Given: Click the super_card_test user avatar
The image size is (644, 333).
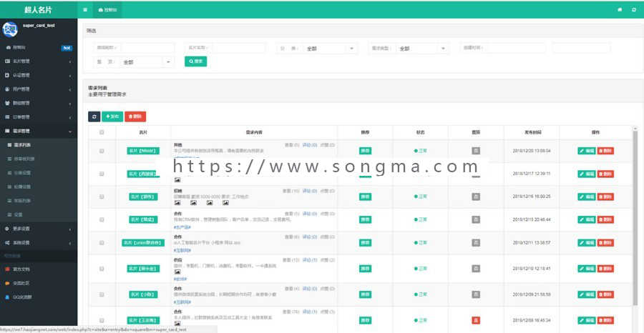Looking at the screenshot, I should [x=10, y=29].
